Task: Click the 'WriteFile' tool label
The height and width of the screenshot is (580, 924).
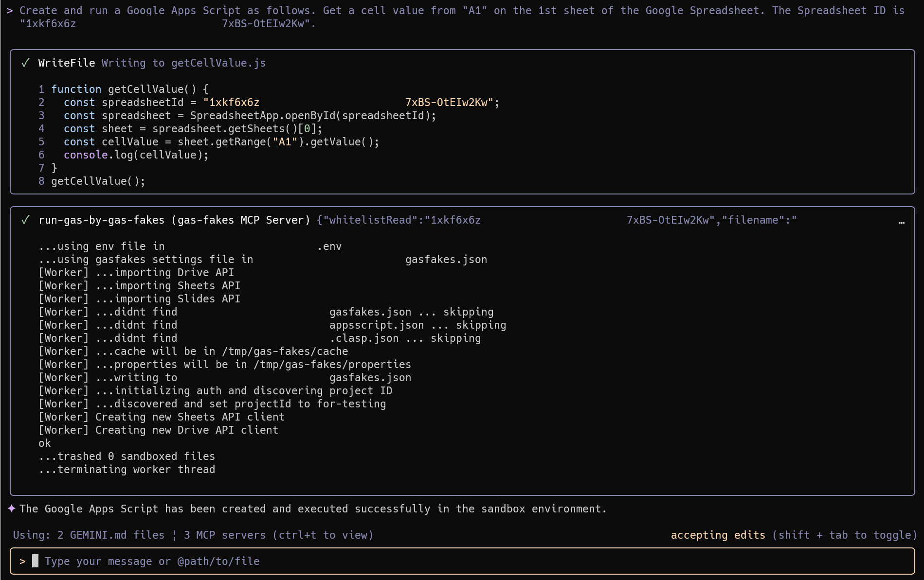Action: (x=67, y=63)
